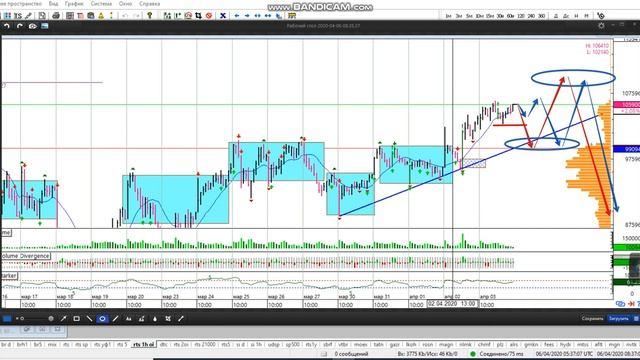The width and height of the screenshot is (640, 360).
Task: Switch to the sp500 tab
Action: coord(292,344)
